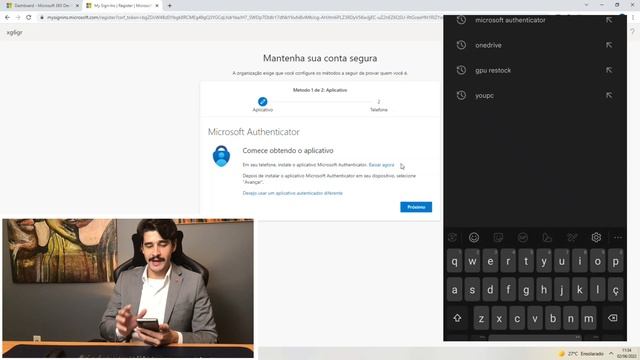Image resolution: width=640 pixels, height=360 pixels.
Task: Click the weather widget in the taskbar
Action: click(x=581, y=353)
